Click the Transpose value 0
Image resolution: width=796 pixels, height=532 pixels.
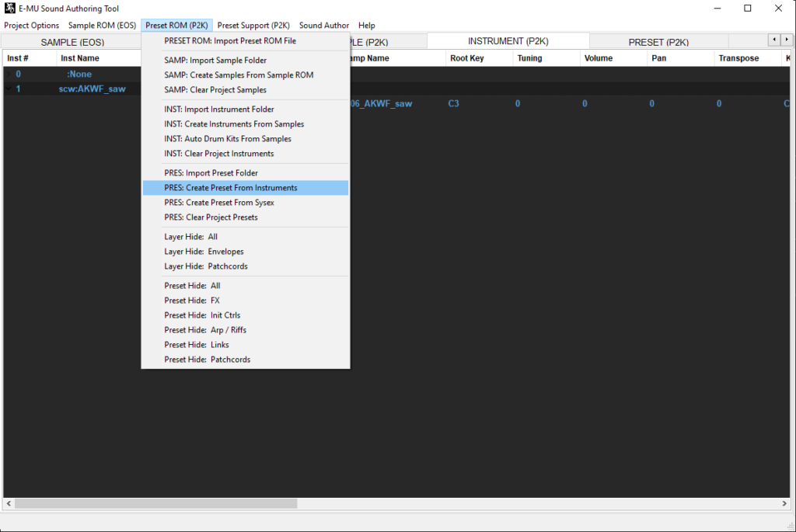click(x=719, y=103)
